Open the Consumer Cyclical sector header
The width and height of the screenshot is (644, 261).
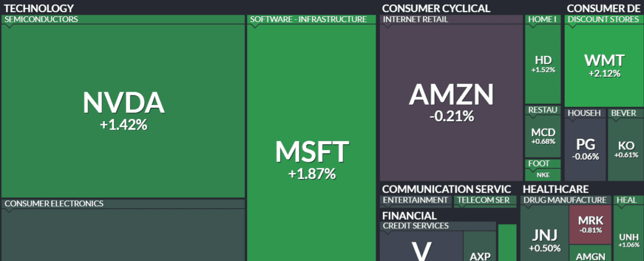click(x=436, y=8)
